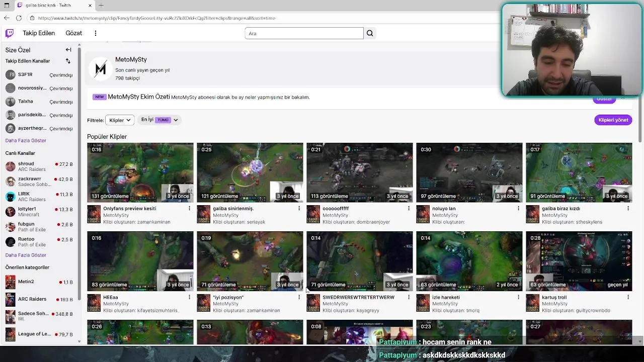644x362 pixels.
Task: Open the En iyi TÜMÜ sort dropdown
Action: 159,120
